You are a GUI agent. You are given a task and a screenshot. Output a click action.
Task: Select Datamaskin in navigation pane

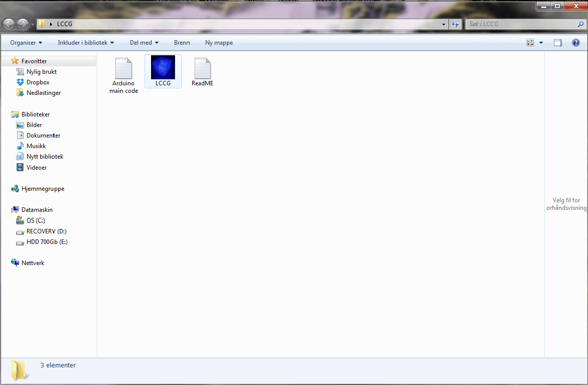pos(32,210)
